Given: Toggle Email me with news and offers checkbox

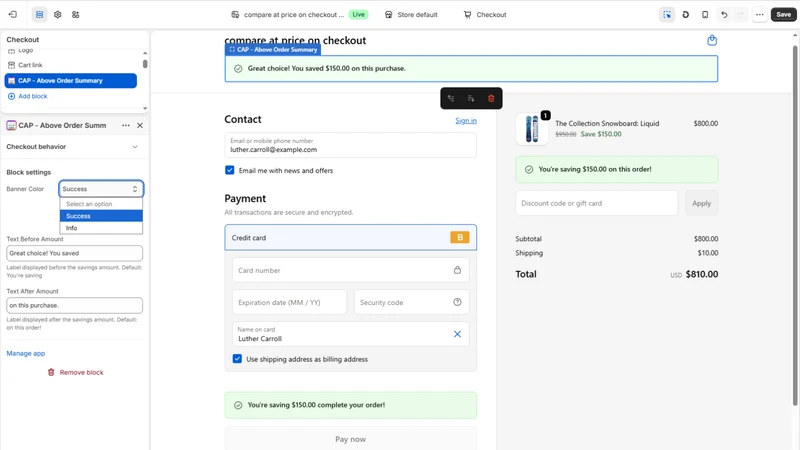Looking at the screenshot, I should point(230,170).
